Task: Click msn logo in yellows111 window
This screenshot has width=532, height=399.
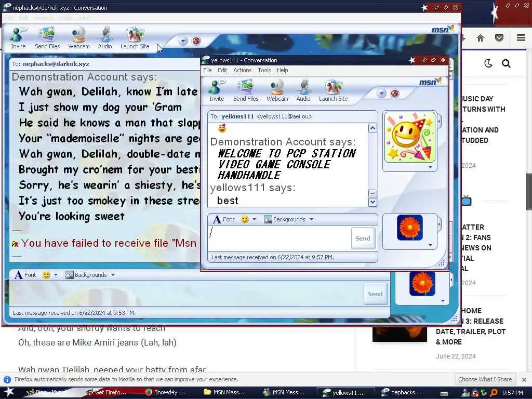Action: click(x=430, y=82)
